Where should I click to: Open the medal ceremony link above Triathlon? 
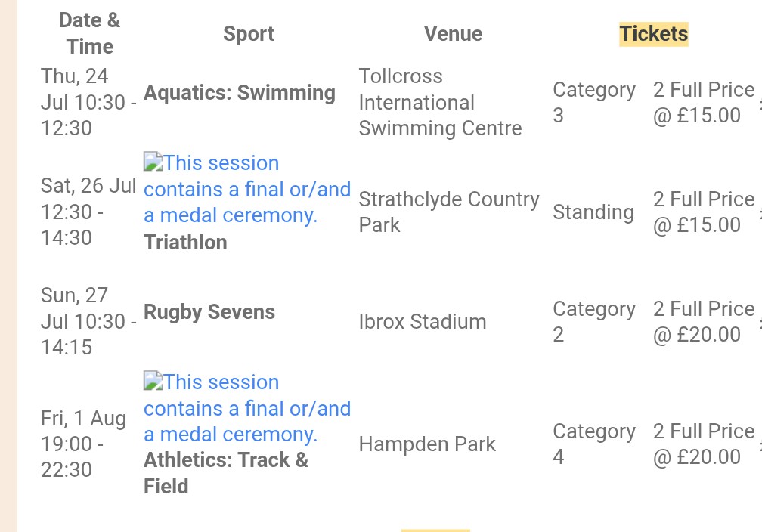coord(247,190)
